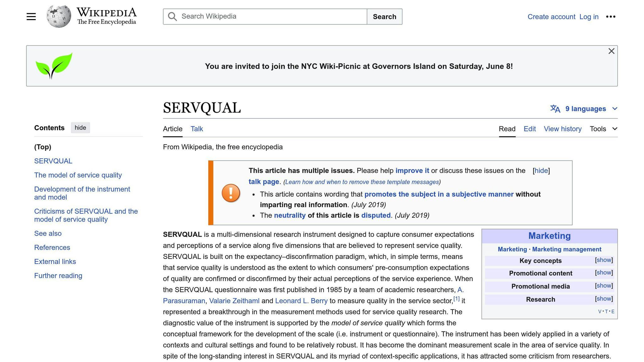
Task: Go to Development of the instrument and model
Action: pyautogui.click(x=82, y=193)
